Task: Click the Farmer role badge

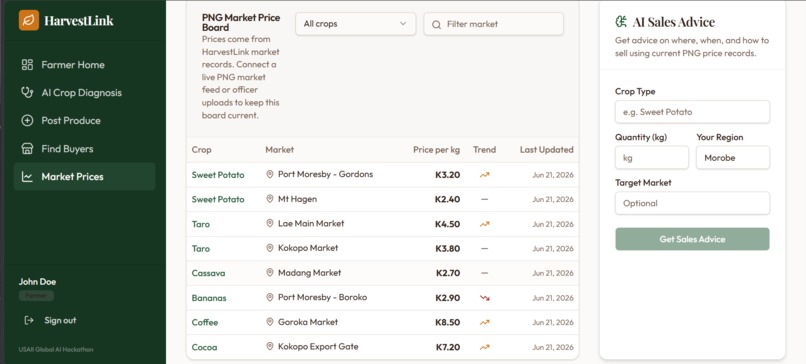Action: click(x=36, y=296)
